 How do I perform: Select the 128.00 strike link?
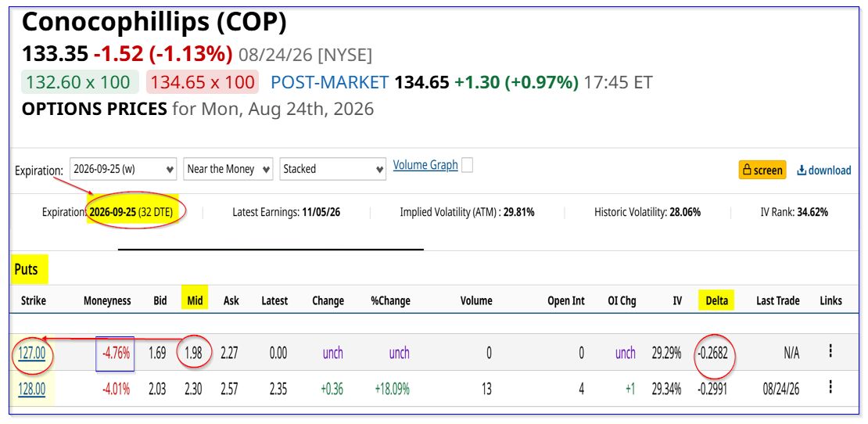[x=32, y=389]
